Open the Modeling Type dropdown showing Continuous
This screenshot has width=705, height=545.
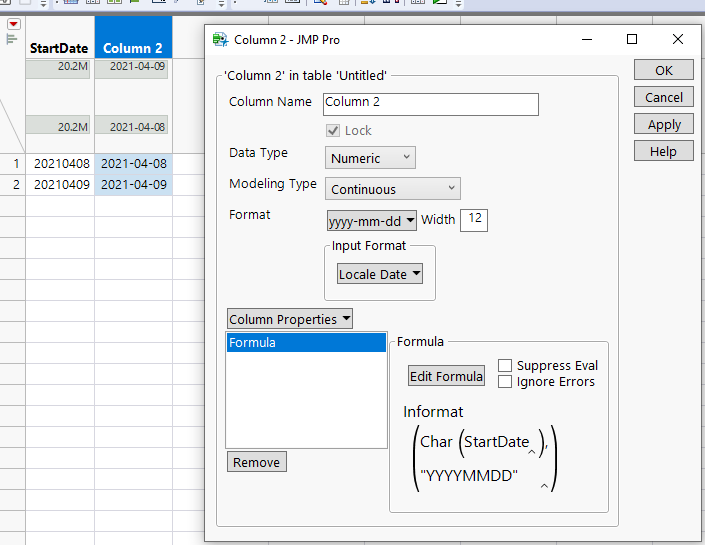pyautogui.click(x=393, y=189)
